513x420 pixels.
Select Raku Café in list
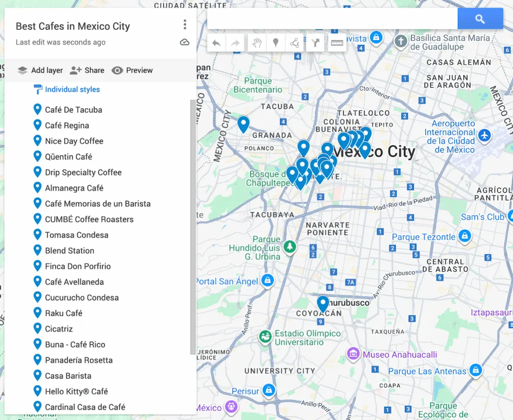[64, 313]
